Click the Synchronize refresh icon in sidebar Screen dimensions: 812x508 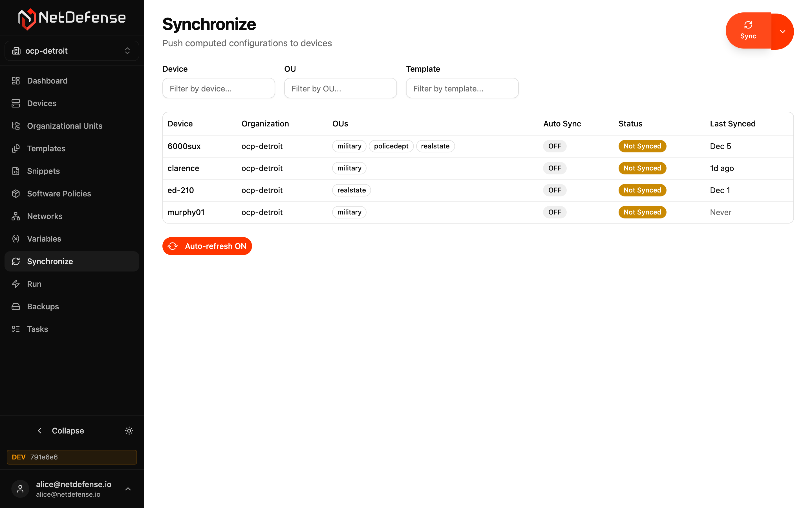[16, 261]
